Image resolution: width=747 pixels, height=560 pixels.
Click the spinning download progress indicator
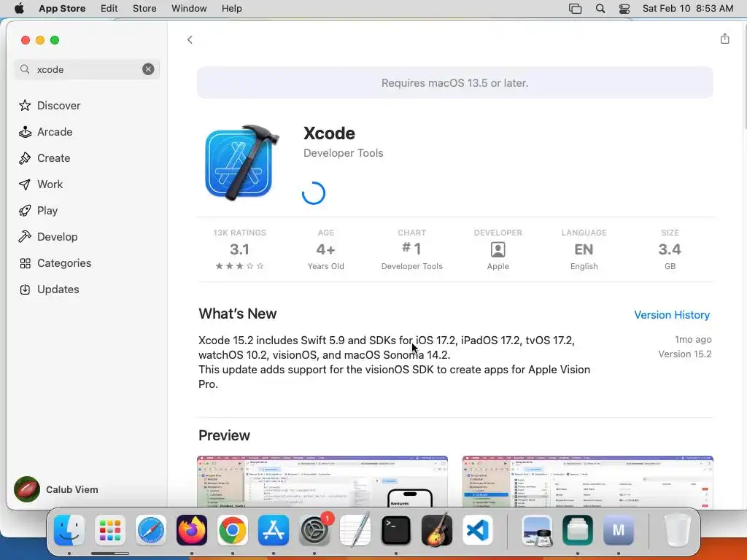pyautogui.click(x=314, y=193)
